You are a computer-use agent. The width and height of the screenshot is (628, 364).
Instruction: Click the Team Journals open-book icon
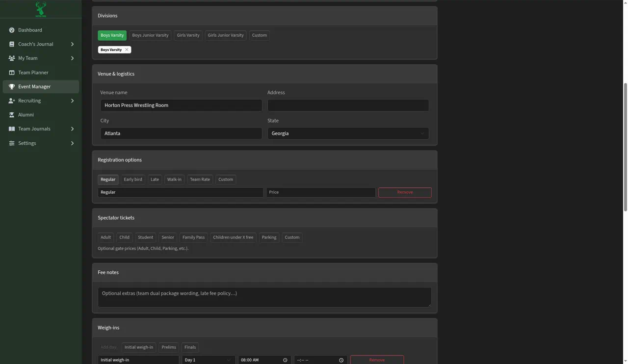(x=12, y=129)
